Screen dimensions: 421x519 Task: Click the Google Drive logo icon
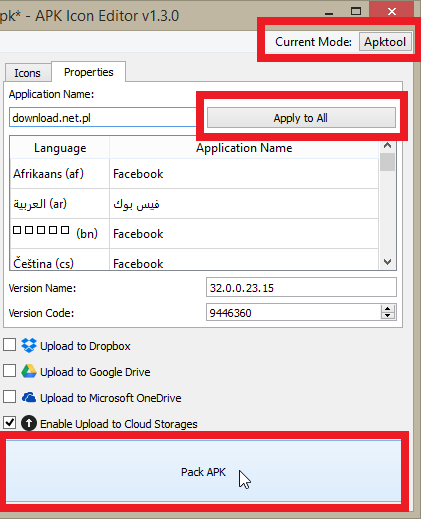click(x=29, y=371)
